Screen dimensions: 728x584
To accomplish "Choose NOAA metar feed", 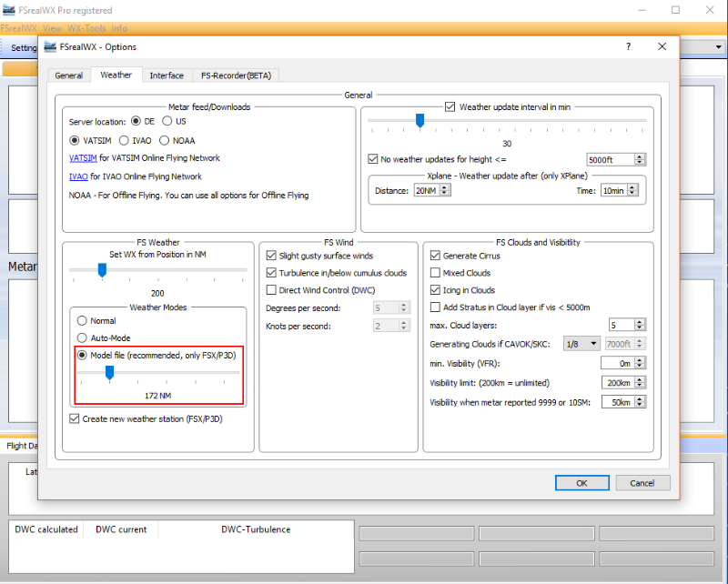I will [x=164, y=140].
